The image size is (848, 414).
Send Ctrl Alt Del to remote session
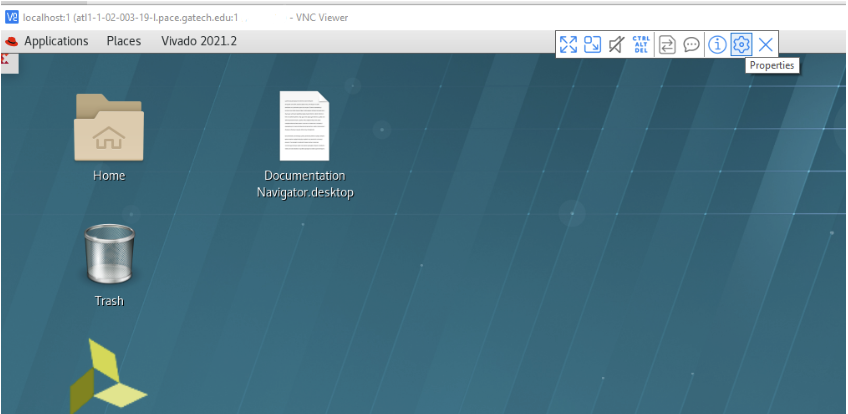click(641, 44)
